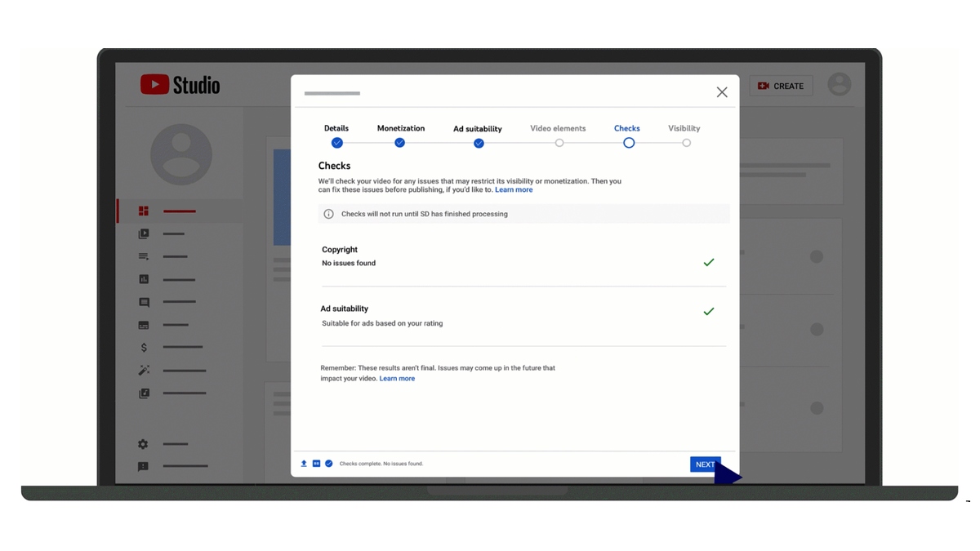This screenshot has width=980, height=551.
Task: Open Settings via the gear icon
Action: pos(144,444)
